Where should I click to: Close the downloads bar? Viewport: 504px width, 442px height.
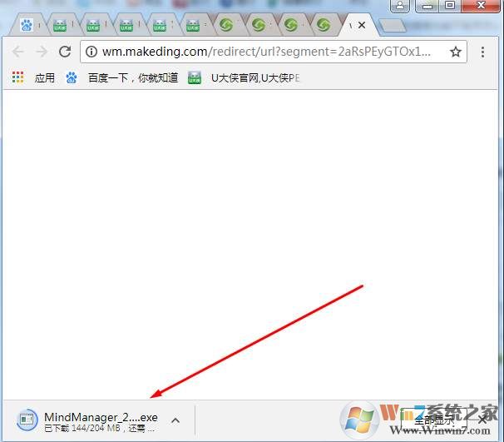[482, 420]
